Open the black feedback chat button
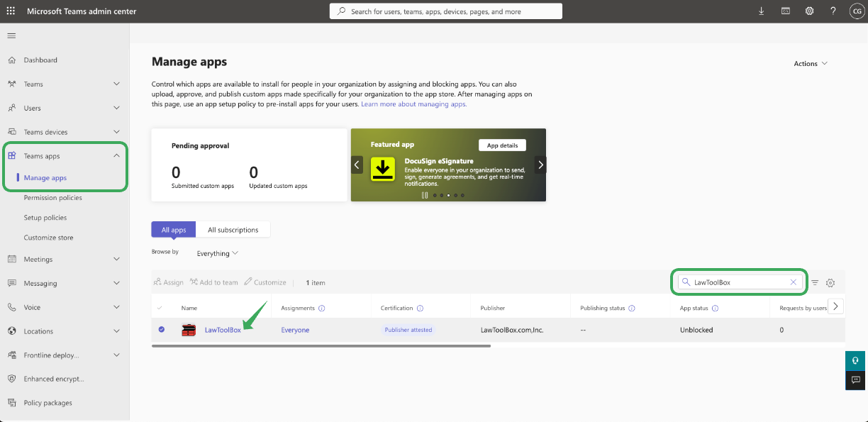 pos(856,380)
